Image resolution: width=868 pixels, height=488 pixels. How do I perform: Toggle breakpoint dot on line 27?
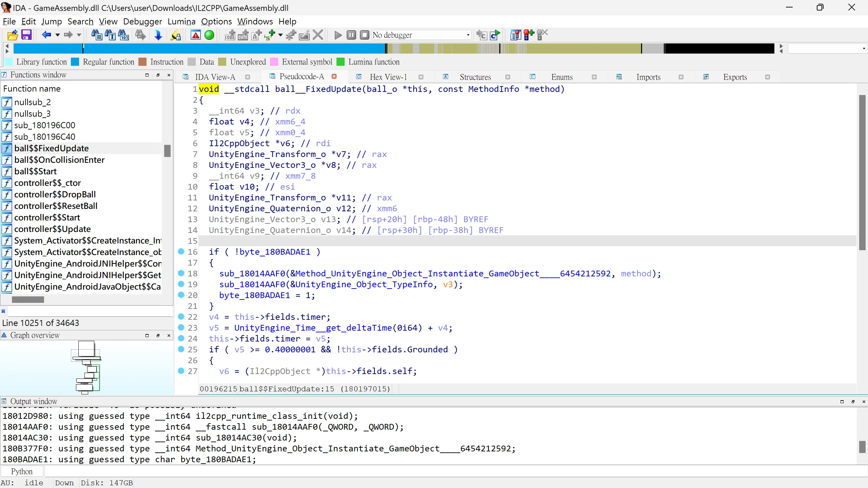click(181, 371)
